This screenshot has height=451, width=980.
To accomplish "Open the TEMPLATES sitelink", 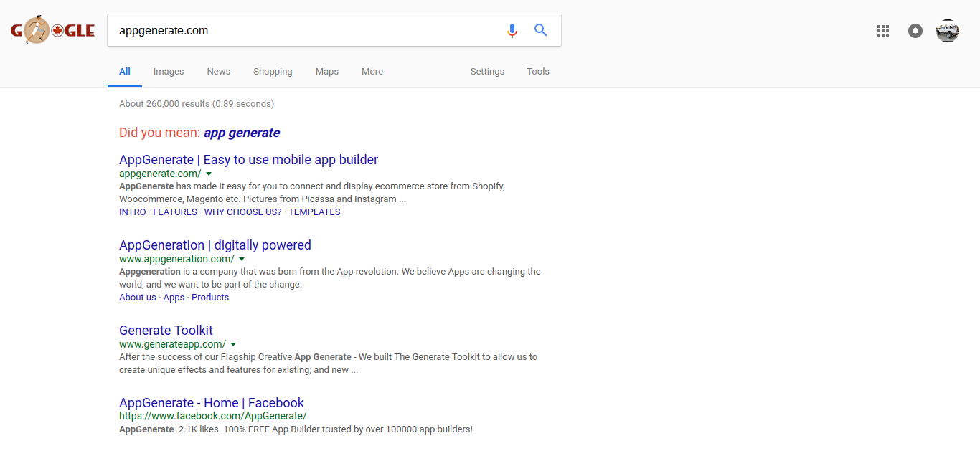I will coord(314,212).
